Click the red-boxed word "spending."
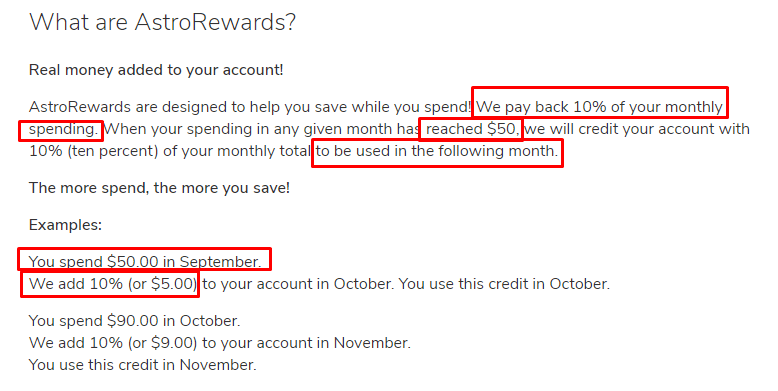The width and height of the screenshot is (778, 391). [x=63, y=129]
